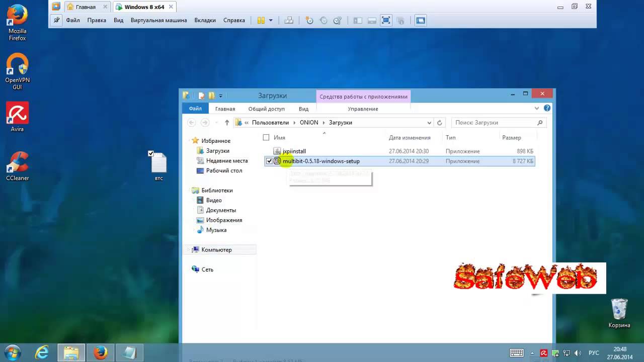Collapse the Библиотеки tree group
Viewport: 644px width, 362px height.
click(189, 191)
